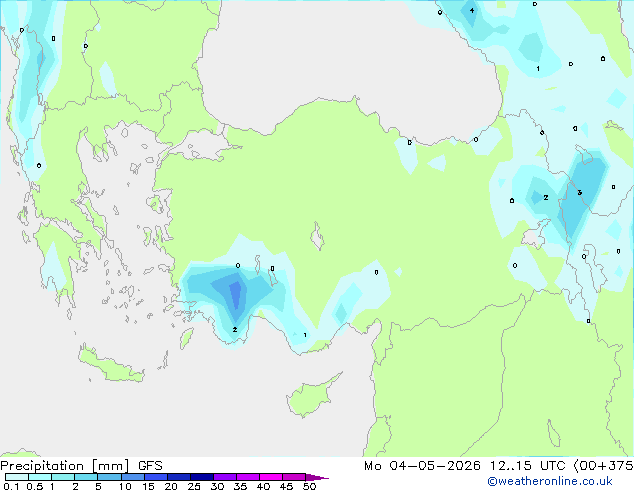
Task: Select the '12..15 UTC' time label
Action: (x=527, y=466)
